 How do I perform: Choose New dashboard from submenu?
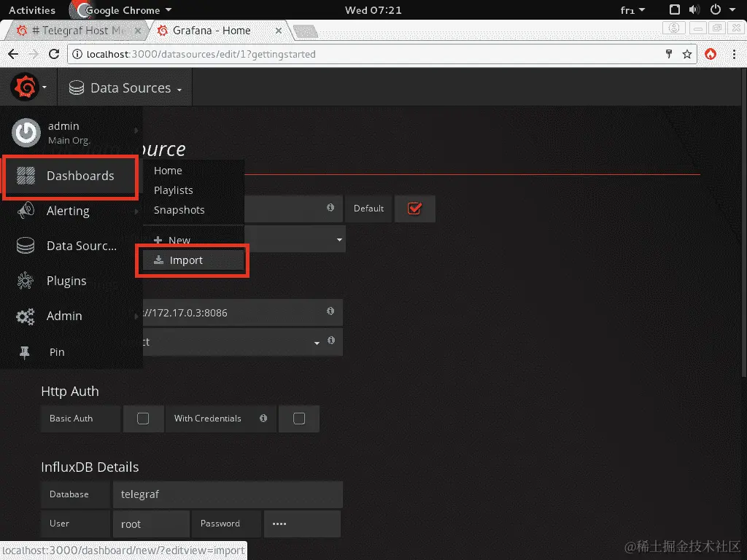click(179, 241)
